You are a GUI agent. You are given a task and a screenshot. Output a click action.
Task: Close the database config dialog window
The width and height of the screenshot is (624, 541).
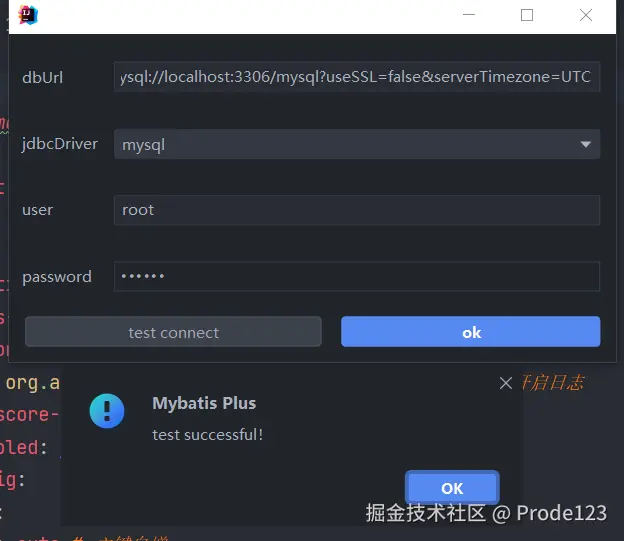586,15
